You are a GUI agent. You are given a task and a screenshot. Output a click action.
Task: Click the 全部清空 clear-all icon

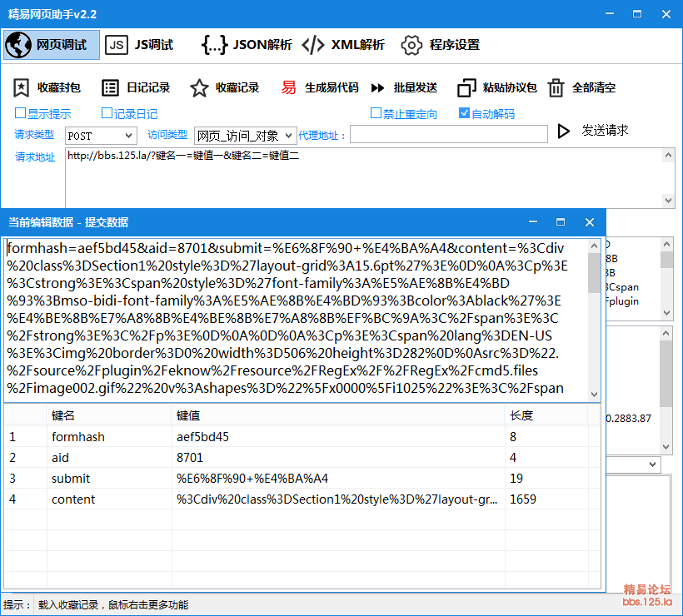(x=556, y=87)
